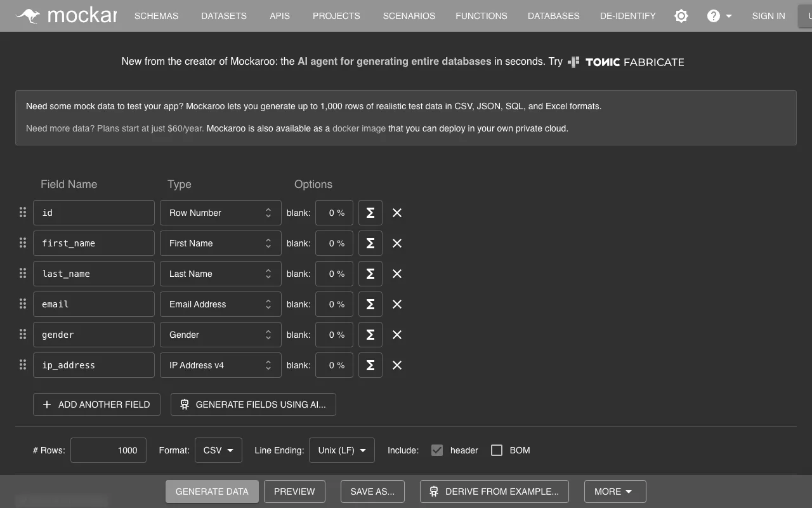Screen dimensions: 812x508
Task: Open the SCHEMAS nav item
Action: pyautogui.click(x=156, y=16)
